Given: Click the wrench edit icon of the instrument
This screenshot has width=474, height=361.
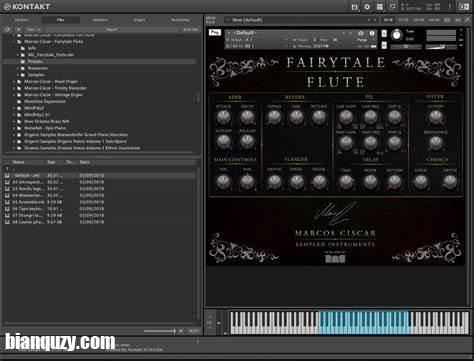Looking at the screenshot, I should click(214, 33).
